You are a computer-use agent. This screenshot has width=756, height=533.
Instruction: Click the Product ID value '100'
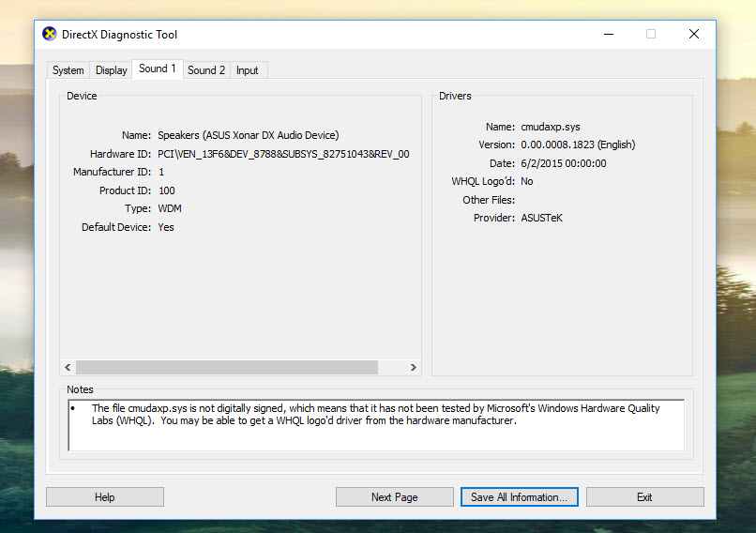point(166,190)
